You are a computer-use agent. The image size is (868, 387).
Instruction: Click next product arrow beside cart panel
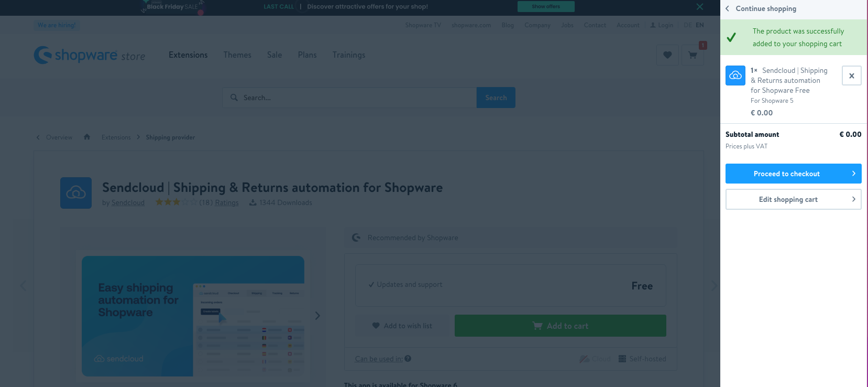(715, 286)
